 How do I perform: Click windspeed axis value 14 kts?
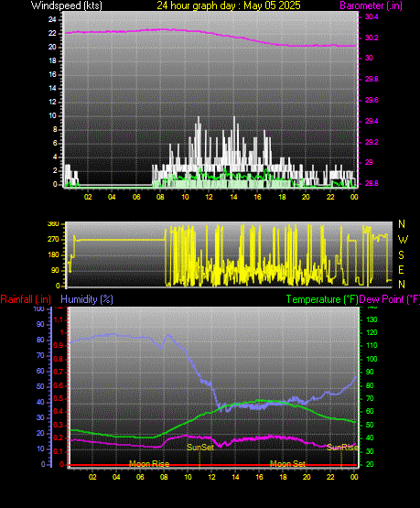(x=52, y=89)
